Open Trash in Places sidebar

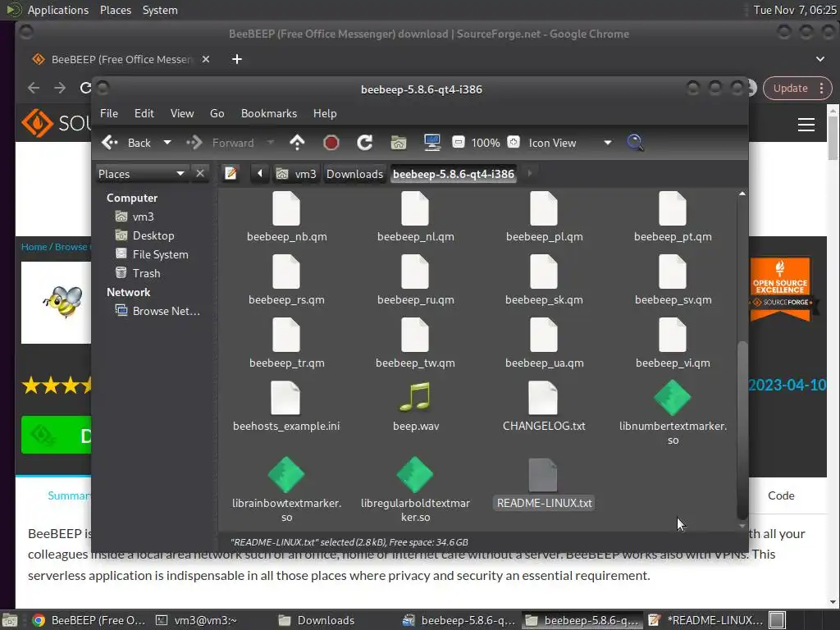coord(146,273)
